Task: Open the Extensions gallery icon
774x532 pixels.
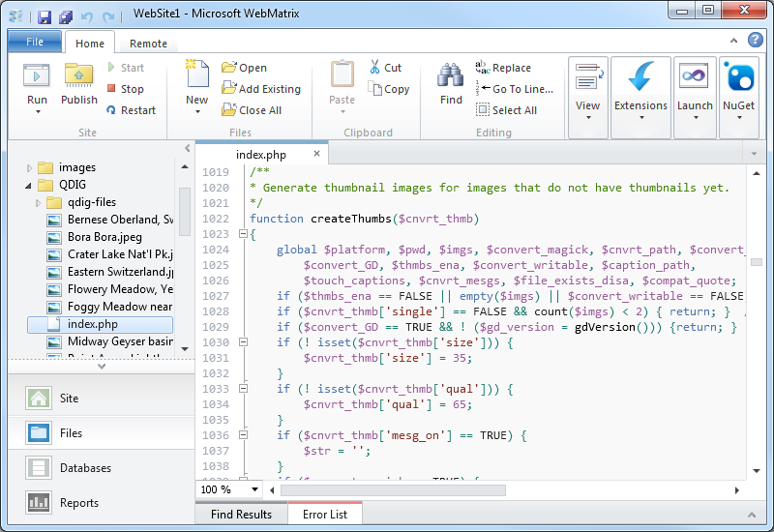Action: coord(640,77)
